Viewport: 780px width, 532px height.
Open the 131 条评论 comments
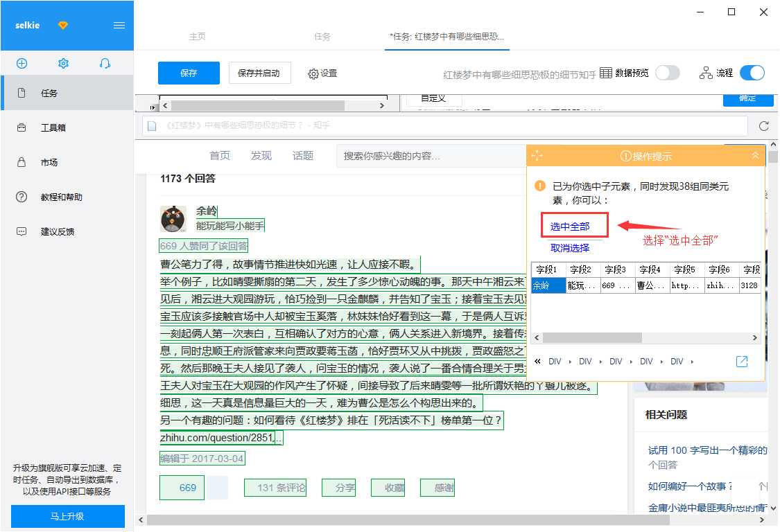(275, 488)
